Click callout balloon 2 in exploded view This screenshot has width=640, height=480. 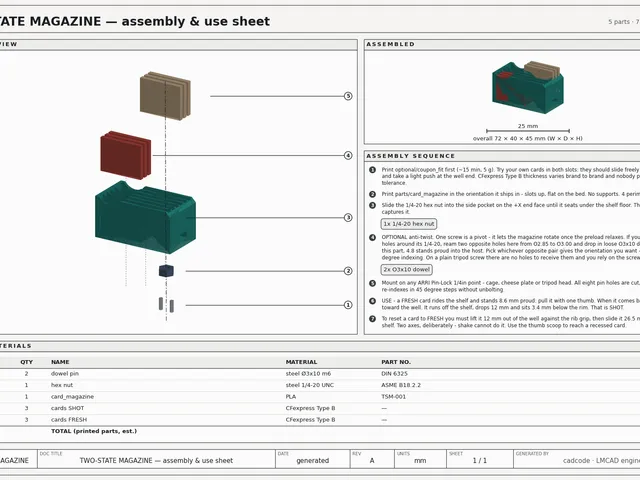(348, 271)
